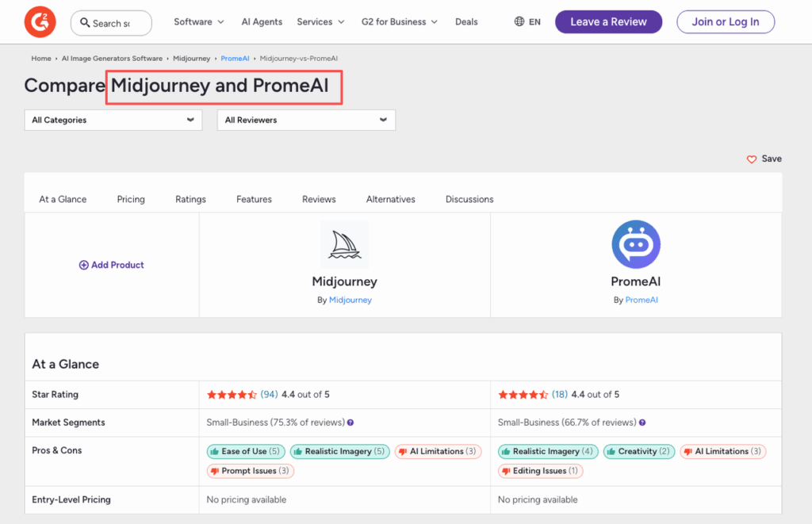Screen dimensions: 812x524
Task: Click the PromeAI product name heading
Action: [636, 281]
